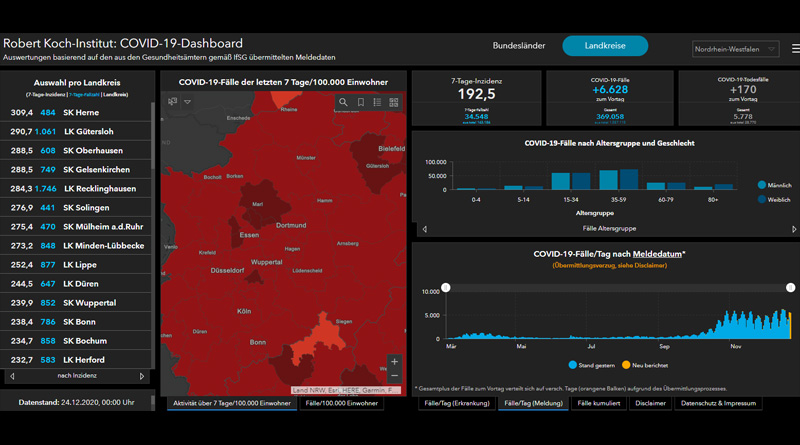This screenshot has height=445, width=800.
Task: Select SK Bonn row
Action: 76,322
